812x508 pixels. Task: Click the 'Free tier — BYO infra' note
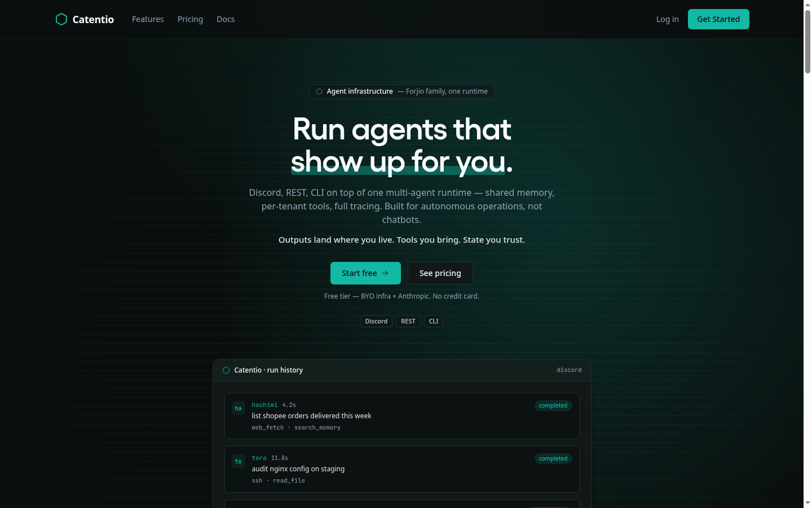pyautogui.click(x=401, y=296)
